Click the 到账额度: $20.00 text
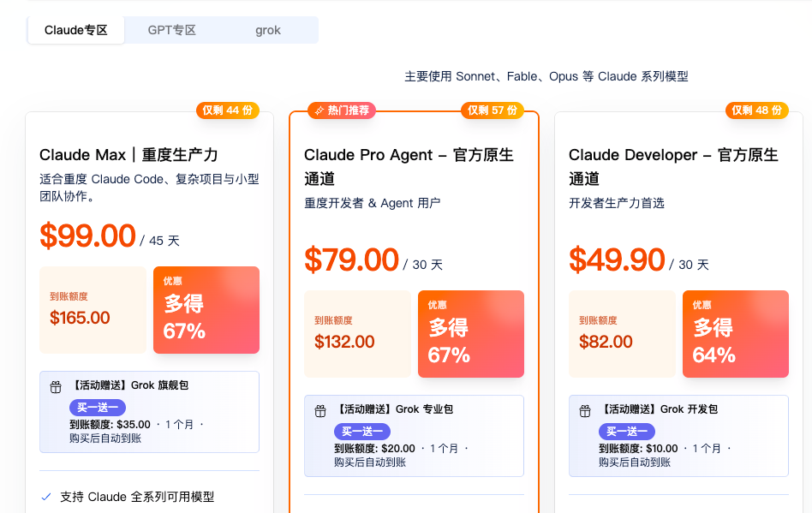This screenshot has width=812, height=513. click(374, 448)
